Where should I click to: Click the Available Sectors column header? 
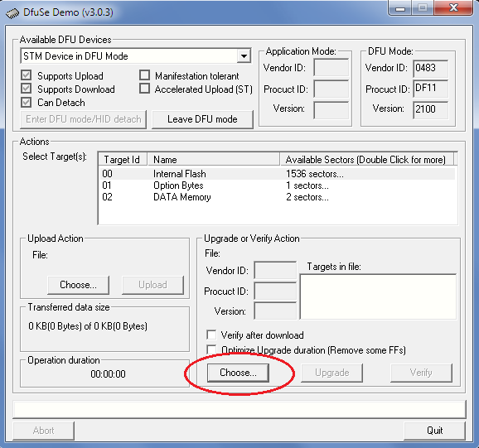coord(367,159)
